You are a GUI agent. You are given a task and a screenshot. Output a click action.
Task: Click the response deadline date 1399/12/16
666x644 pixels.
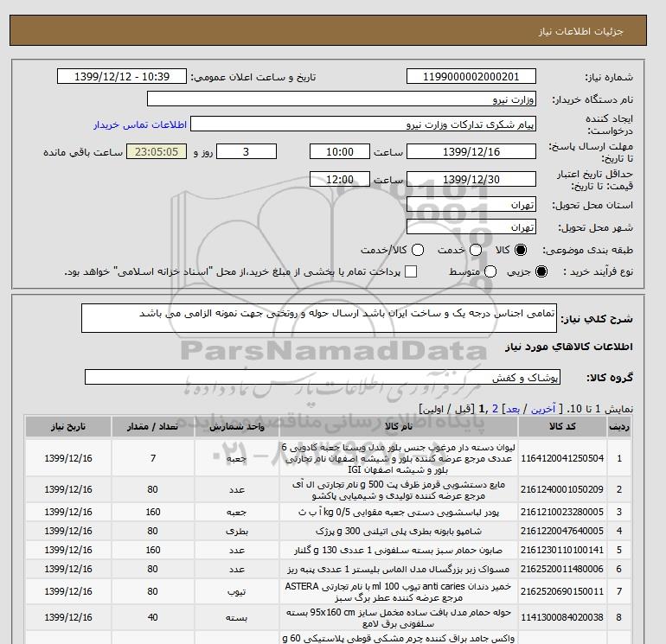point(471,151)
